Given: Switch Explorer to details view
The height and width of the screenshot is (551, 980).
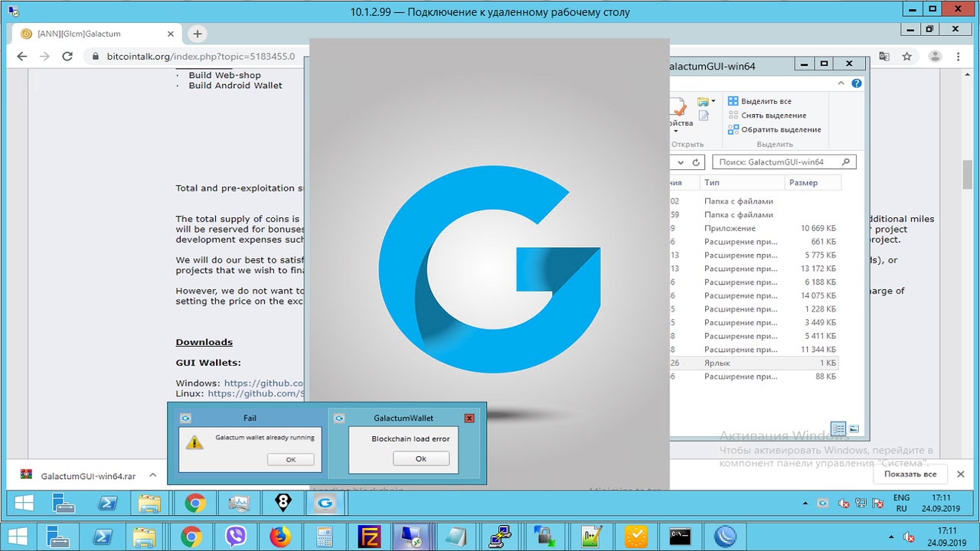Looking at the screenshot, I should click(838, 429).
